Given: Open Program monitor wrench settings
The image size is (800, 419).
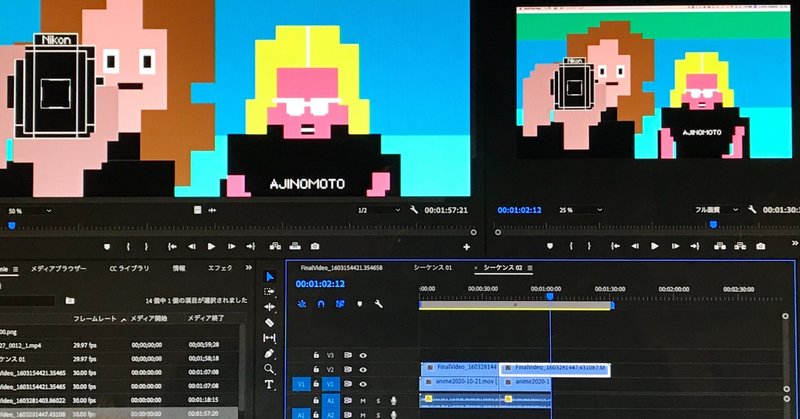Looking at the screenshot, I should pyautogui.click(x=752, y=210).
